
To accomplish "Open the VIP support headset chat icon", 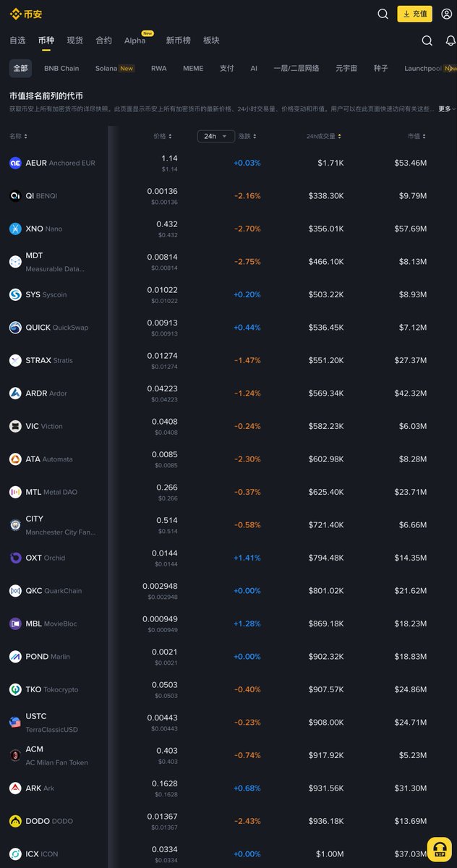I will [439, 850].
